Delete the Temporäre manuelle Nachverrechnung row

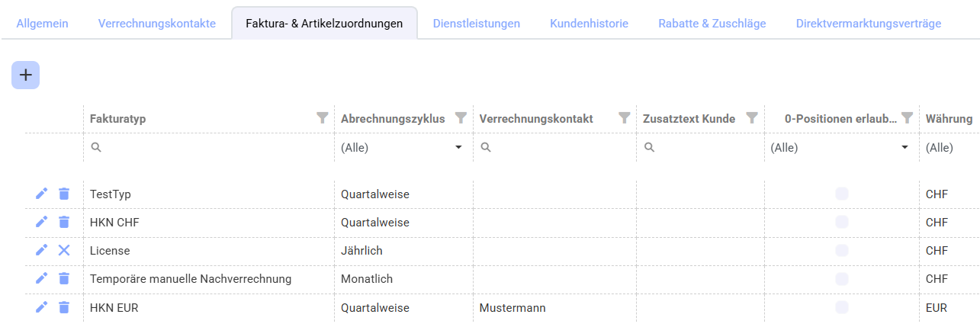point(64,278)
